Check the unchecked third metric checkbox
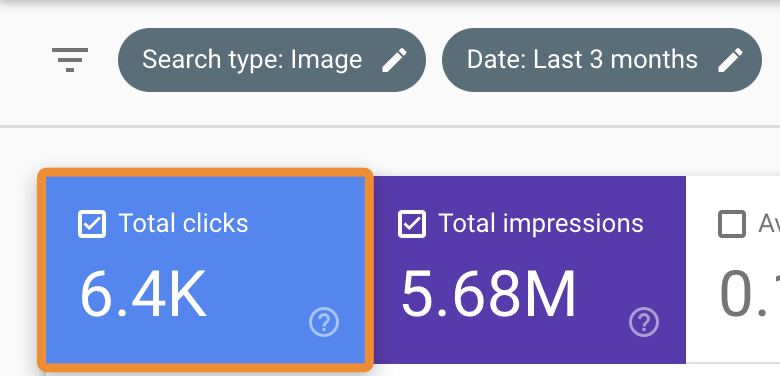This screenshot has width=780, height=376. (x=732, y=224)
